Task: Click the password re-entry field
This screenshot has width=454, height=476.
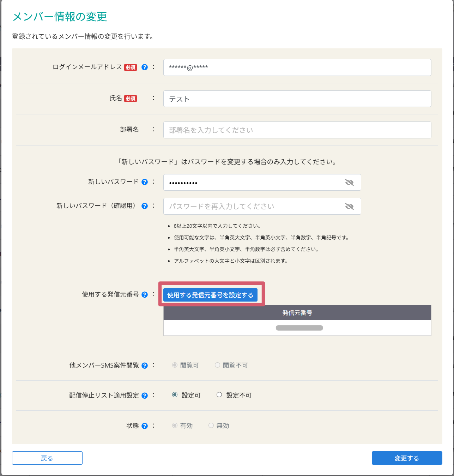Action: point(254,206)
